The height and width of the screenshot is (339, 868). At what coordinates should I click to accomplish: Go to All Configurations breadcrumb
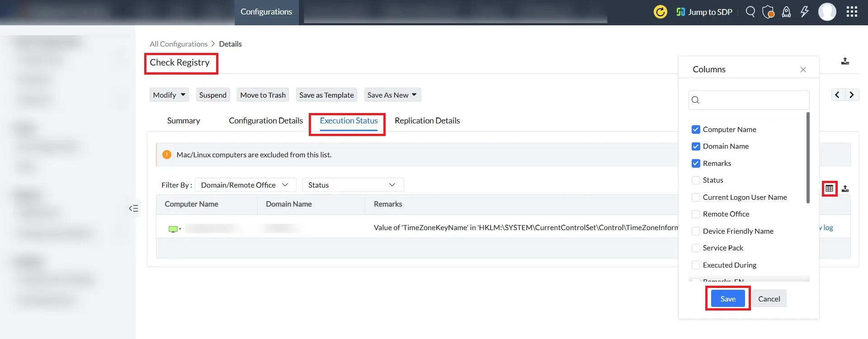click(179, 44)
